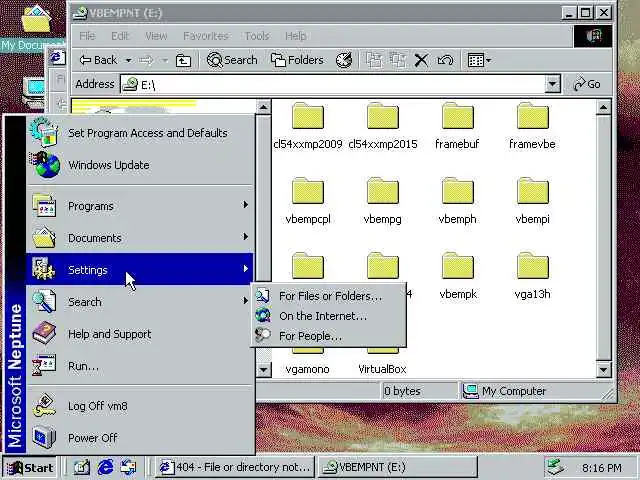Open the Back history dropdown arrow

pyautogui.click(x=128, y=60)
